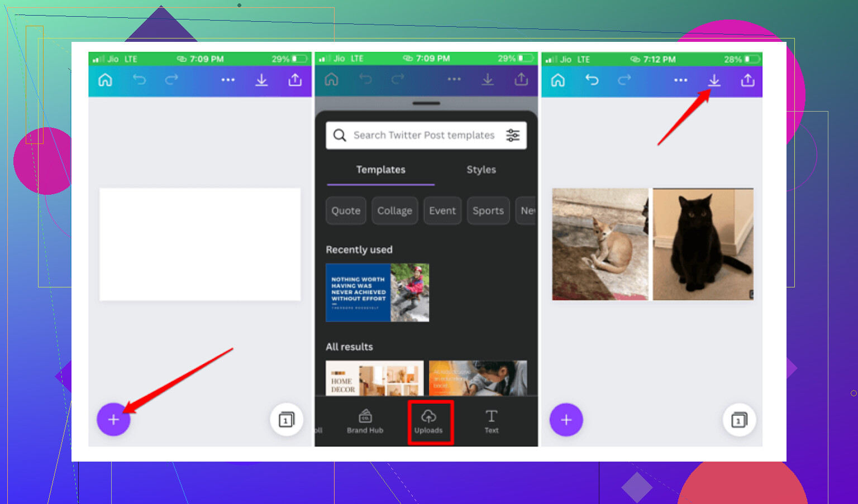Screen dimensions: 858x504
Task: Click download icon in right phone toolbar
Action: point(714,80)
